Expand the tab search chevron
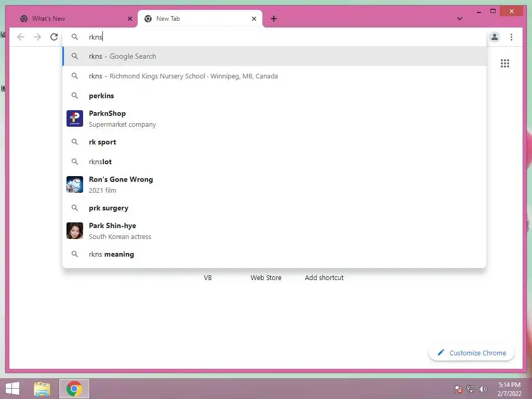The image size is (532, 399). 459,19
